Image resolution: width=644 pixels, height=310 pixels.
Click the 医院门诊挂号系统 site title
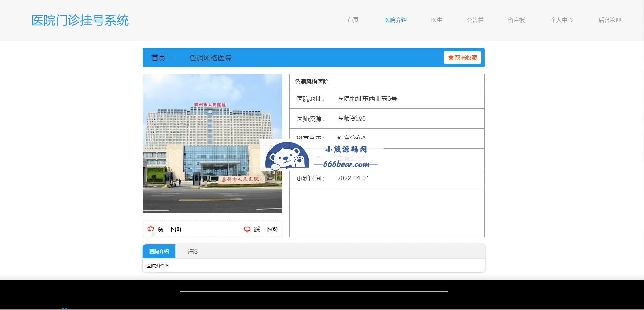click(x=80, y=20)
